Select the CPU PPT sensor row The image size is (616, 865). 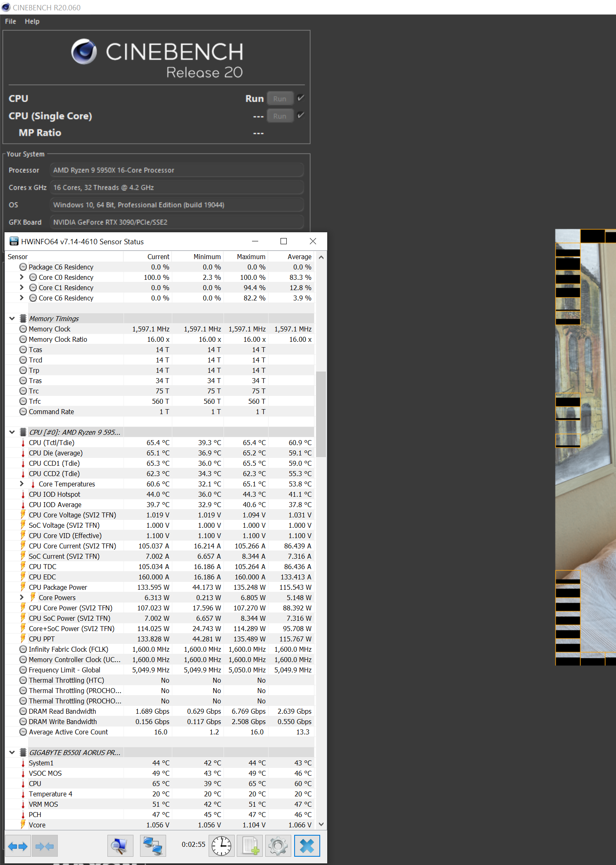pyautogui.click(x=160, y=639)
